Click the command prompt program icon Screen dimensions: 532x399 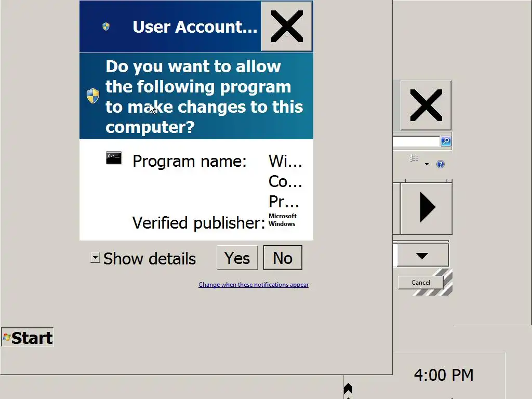[114, 158]
